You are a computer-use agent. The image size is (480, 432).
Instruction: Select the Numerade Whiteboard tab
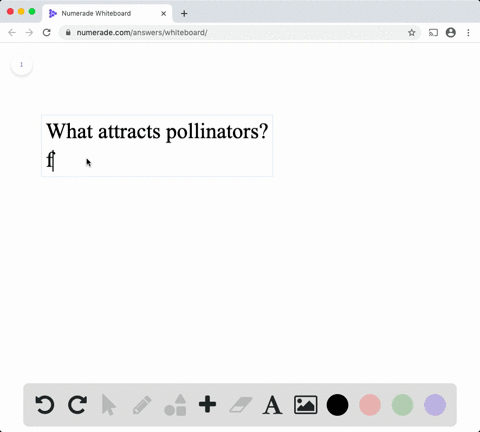pyautogui.click(x=107, y=13)
